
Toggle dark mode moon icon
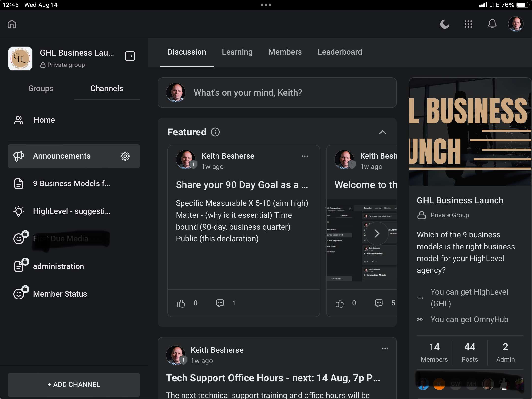(445, 24)
